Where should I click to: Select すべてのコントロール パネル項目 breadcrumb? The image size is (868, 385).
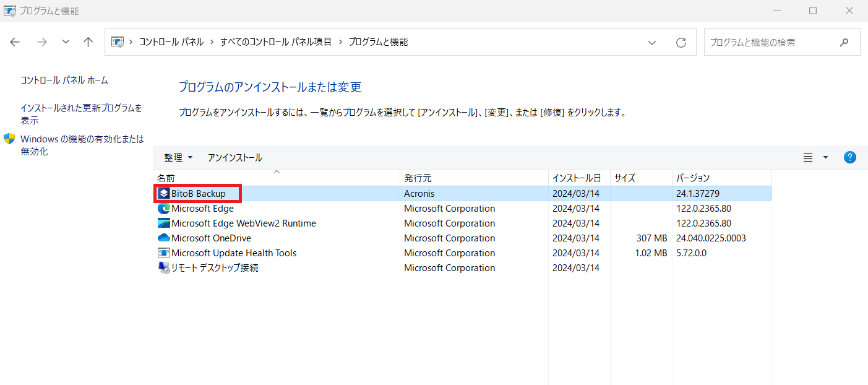click(276, 42)
